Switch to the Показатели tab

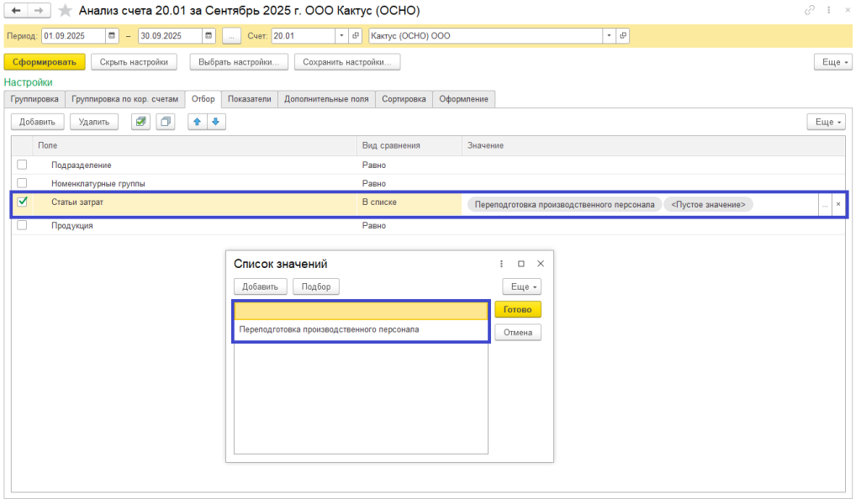pyautogui.click(x=249, y=99)
